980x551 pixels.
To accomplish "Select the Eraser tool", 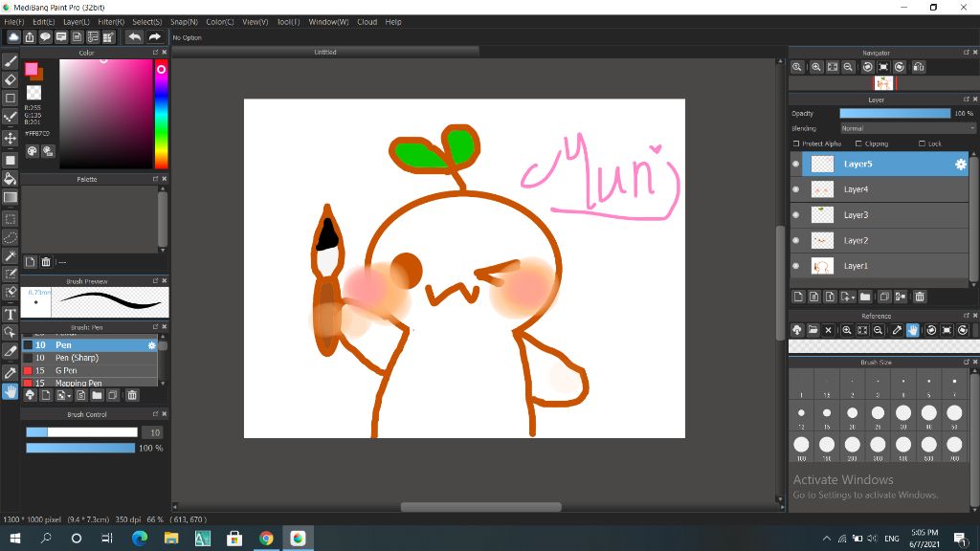I will [x=10, y=79].
